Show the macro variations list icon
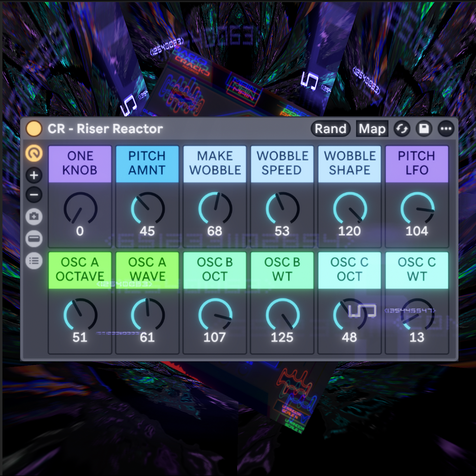Screen dimensions: 476x476 coord(34,261)
